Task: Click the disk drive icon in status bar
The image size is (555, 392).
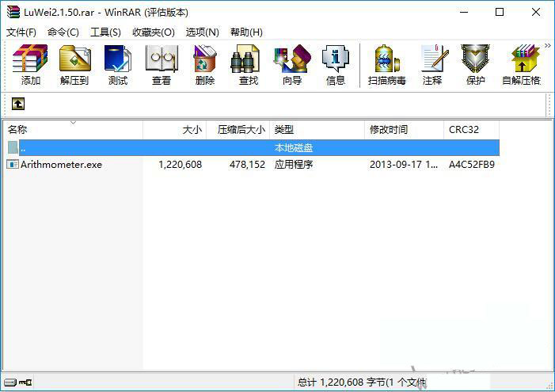Action: click(10, 382)
